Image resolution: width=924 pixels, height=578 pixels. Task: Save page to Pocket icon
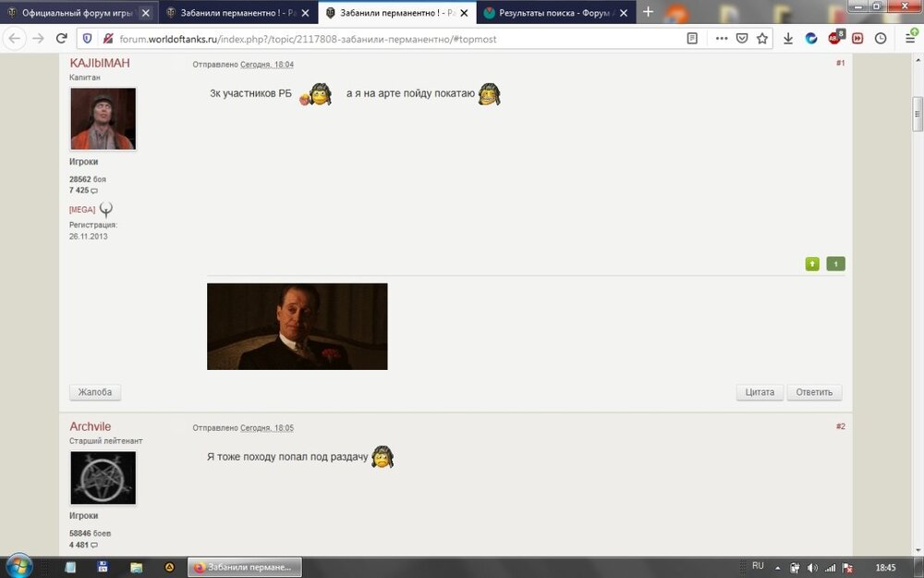[x=742, y=38]
